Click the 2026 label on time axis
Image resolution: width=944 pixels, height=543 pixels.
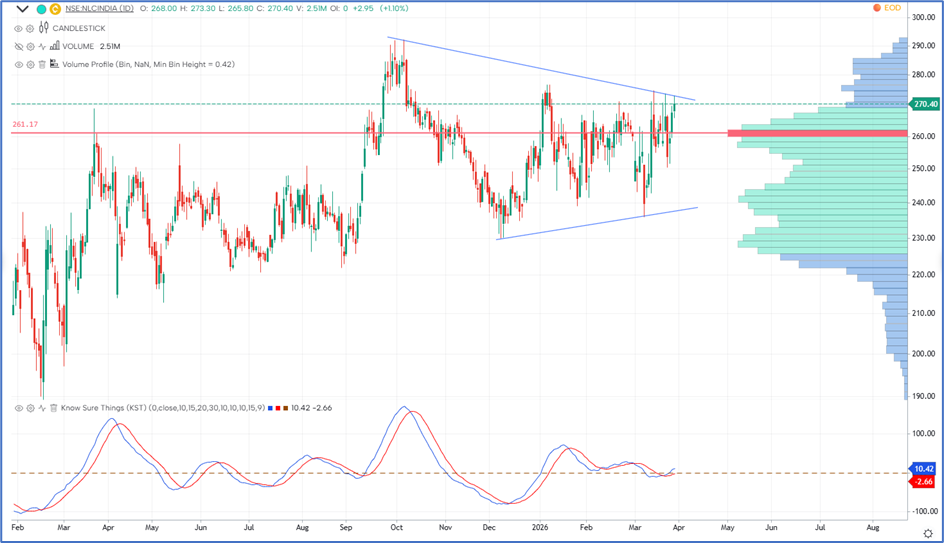pyautogui.click(x=541, y=527)
